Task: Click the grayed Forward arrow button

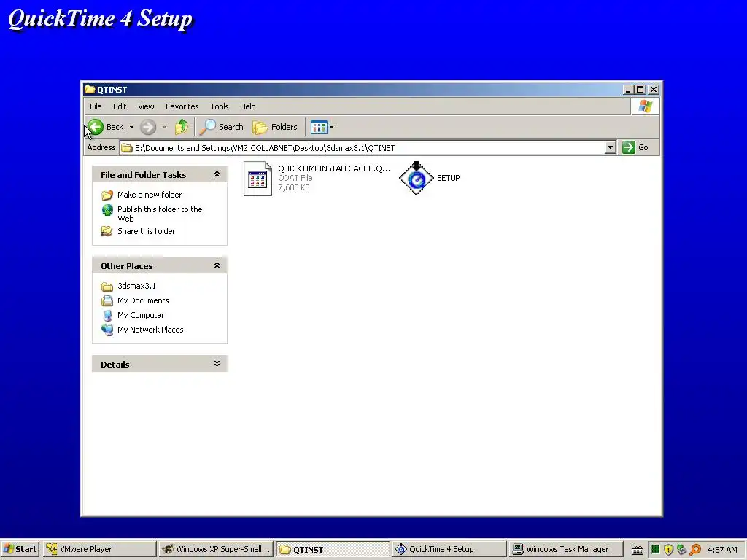Action: 147,127
